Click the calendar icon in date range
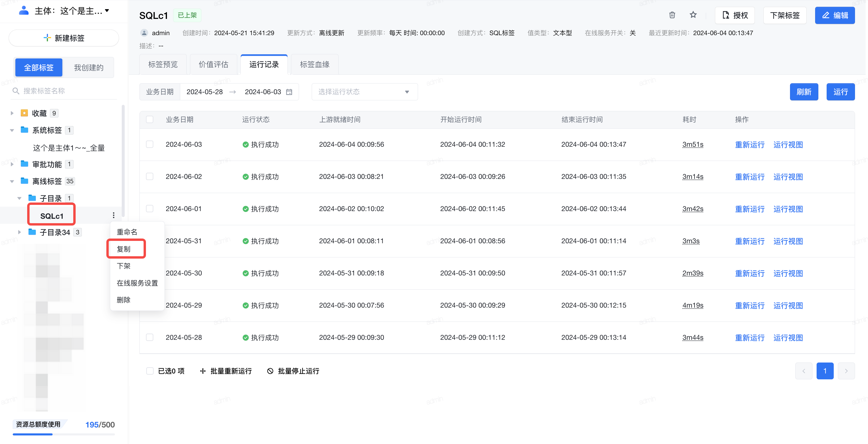 289,92
